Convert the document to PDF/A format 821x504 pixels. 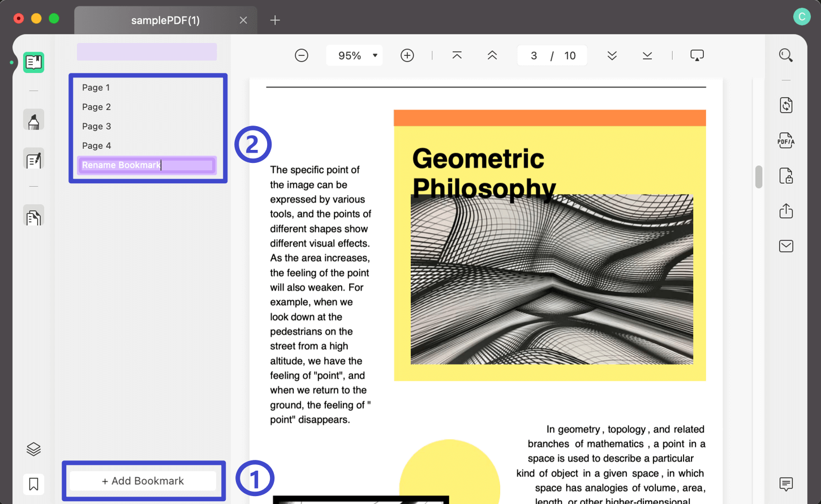(786, 140)
